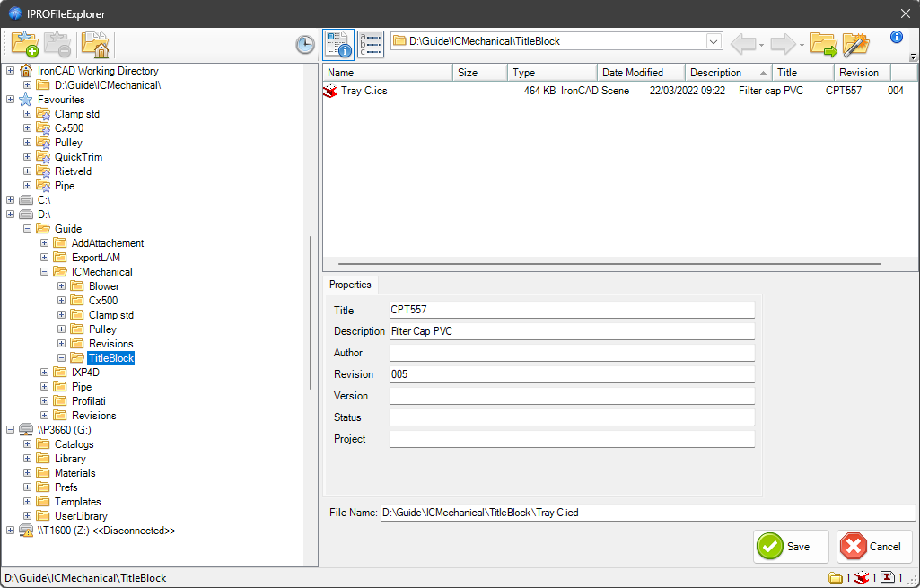The width and height of the screenshot is (920, 588).
Task: Click the blue info icon
Action: (896, 37)
